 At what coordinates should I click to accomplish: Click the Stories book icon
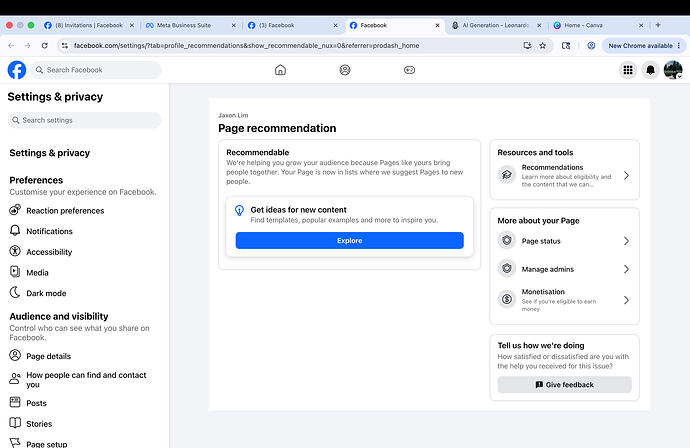click(x=15, y=423)
